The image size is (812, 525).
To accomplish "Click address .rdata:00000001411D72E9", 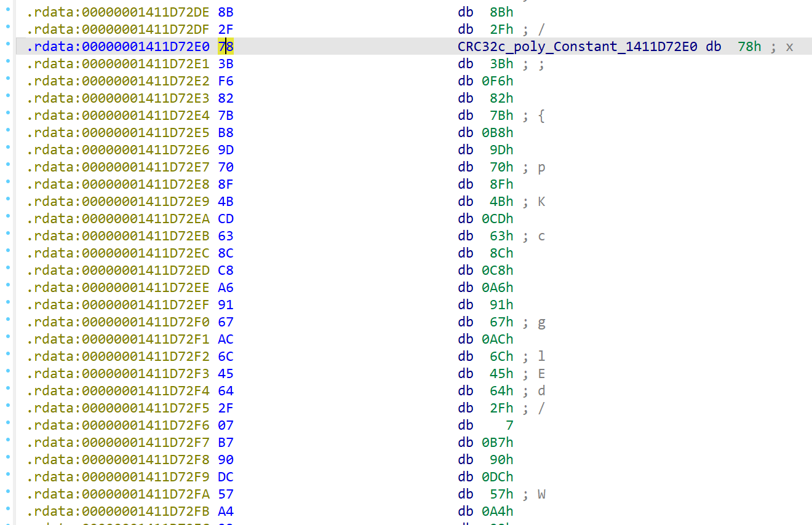I will click(x=117, y=202).
